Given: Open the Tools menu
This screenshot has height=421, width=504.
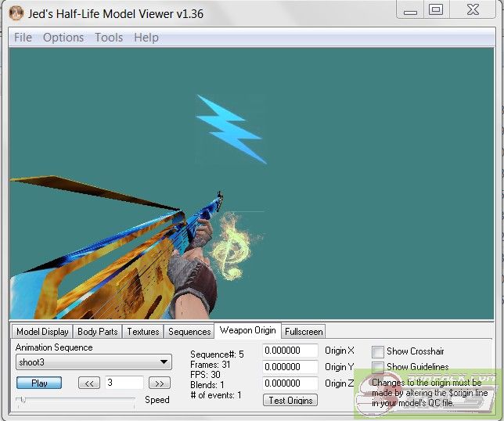Looking at the screenshot, I should [x=109, y=38].
